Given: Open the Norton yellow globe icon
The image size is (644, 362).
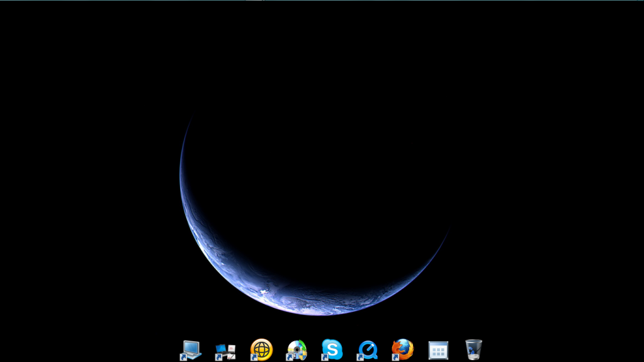Looking at the screenshot, I should pyautogui.click(x=262, y=349).
